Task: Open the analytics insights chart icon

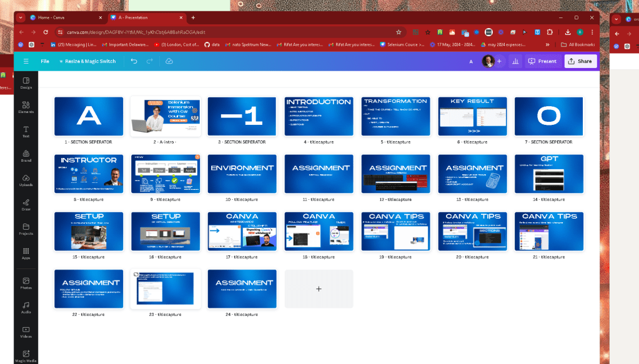Action: coord(515,61)
